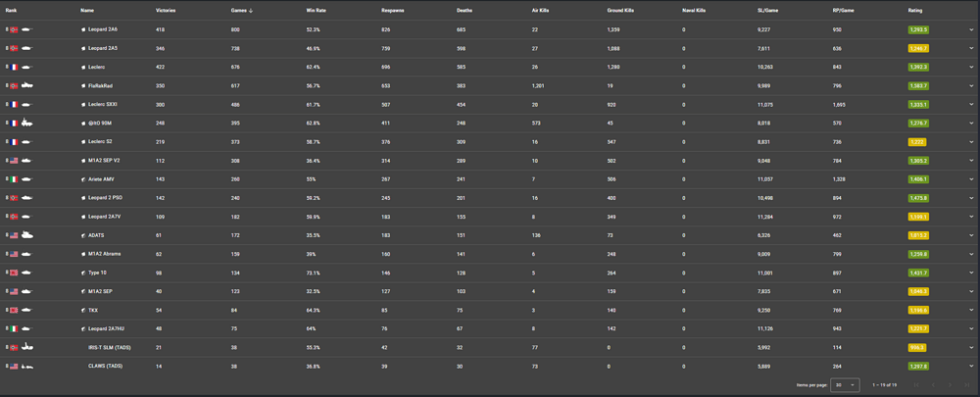Expand the Type 10 row details
This screenshot has height=397, width=980.
point(971,273)
